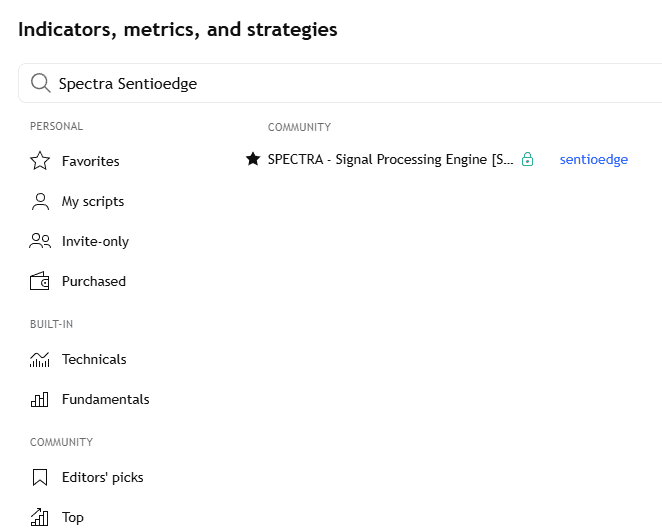Browse the built-in Technicals label
Screen dimensions: 662x532
click(x=94, y=359)
